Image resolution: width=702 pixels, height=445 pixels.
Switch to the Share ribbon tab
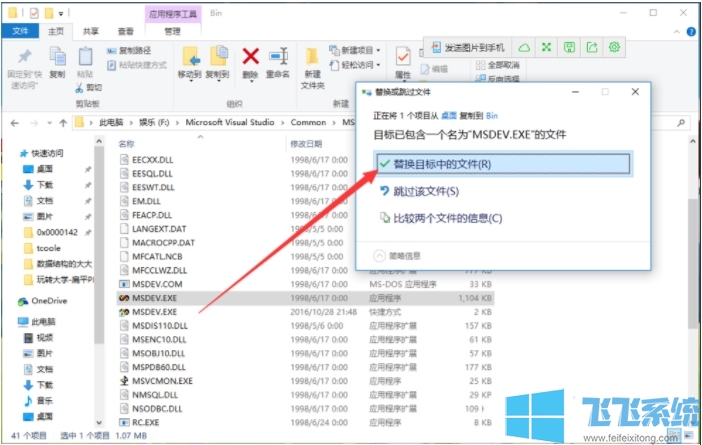point(90,31)
